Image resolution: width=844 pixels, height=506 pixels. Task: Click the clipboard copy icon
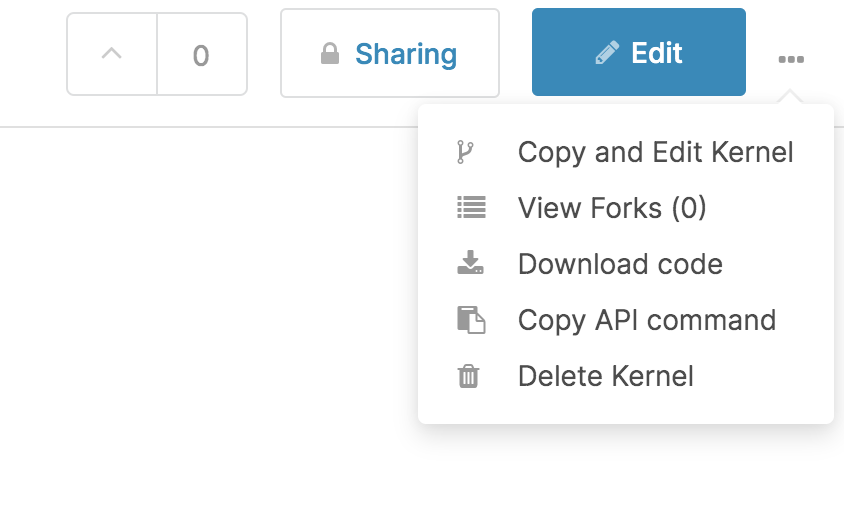(x=471, y=320)
